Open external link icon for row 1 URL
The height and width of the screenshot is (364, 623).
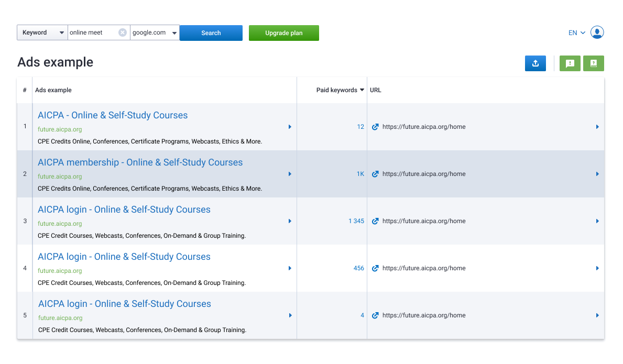pos(375,127)
